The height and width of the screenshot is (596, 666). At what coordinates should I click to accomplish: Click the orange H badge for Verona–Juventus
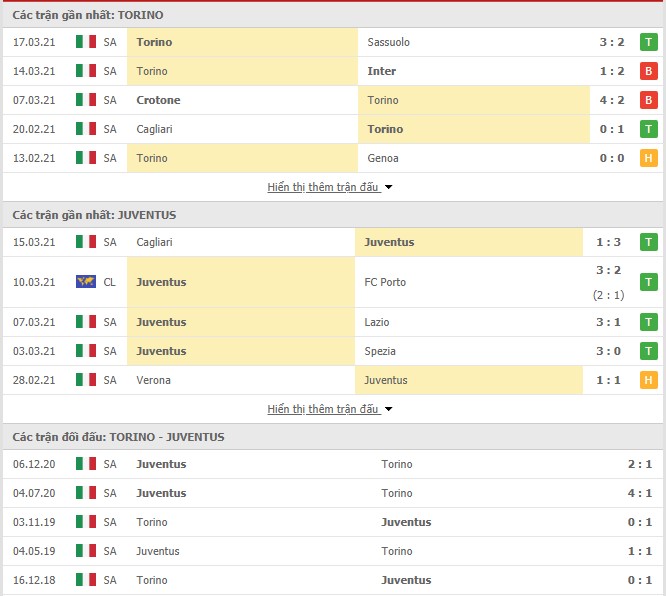point(648,380)
